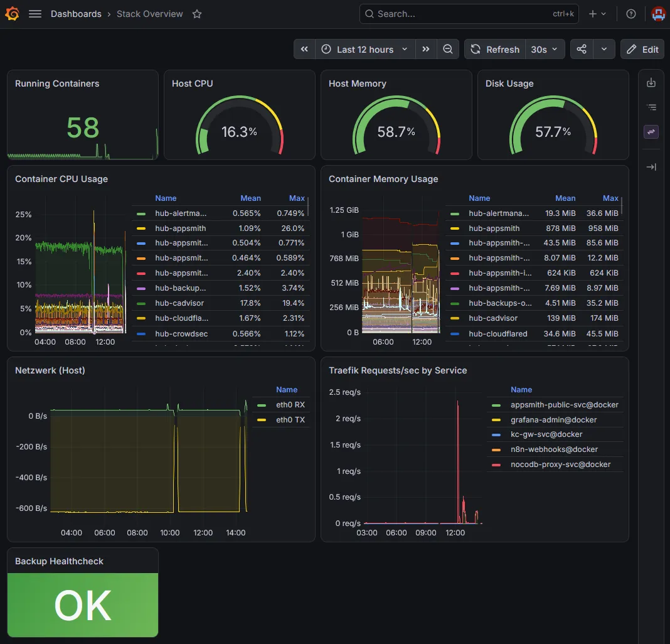Click the Backup Healthcheck panel title
The height and width of the screenshot is (644, 670).
pos(59,561)
